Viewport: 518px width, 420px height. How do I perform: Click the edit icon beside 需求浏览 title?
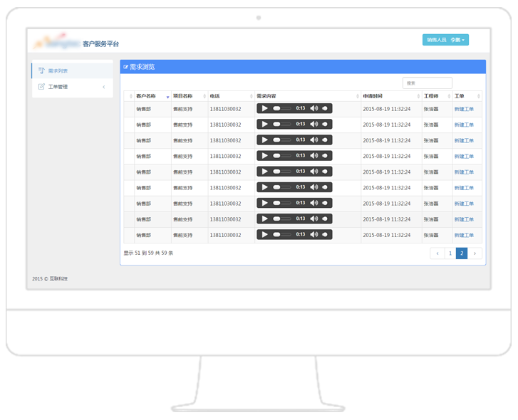tap(125, 67)
